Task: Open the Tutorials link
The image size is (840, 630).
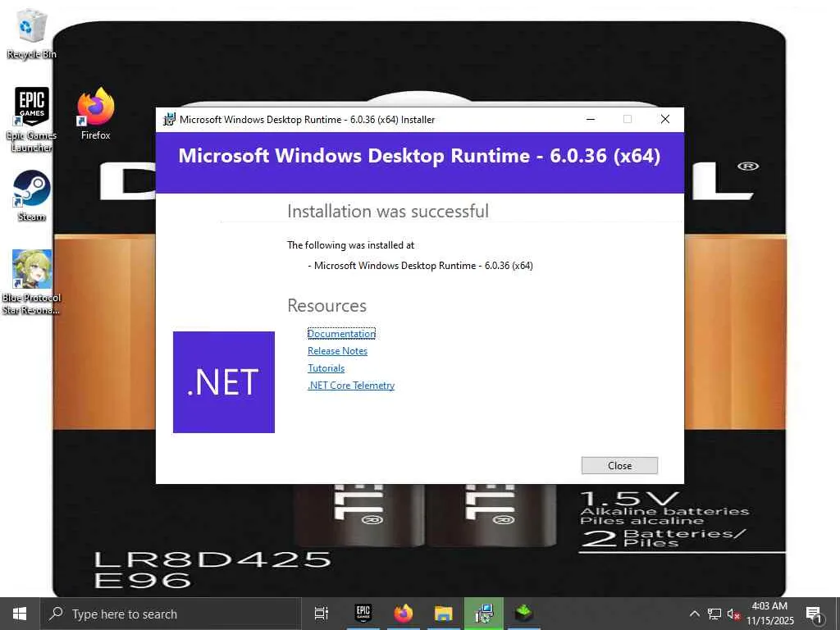Action: click(326, 368)
